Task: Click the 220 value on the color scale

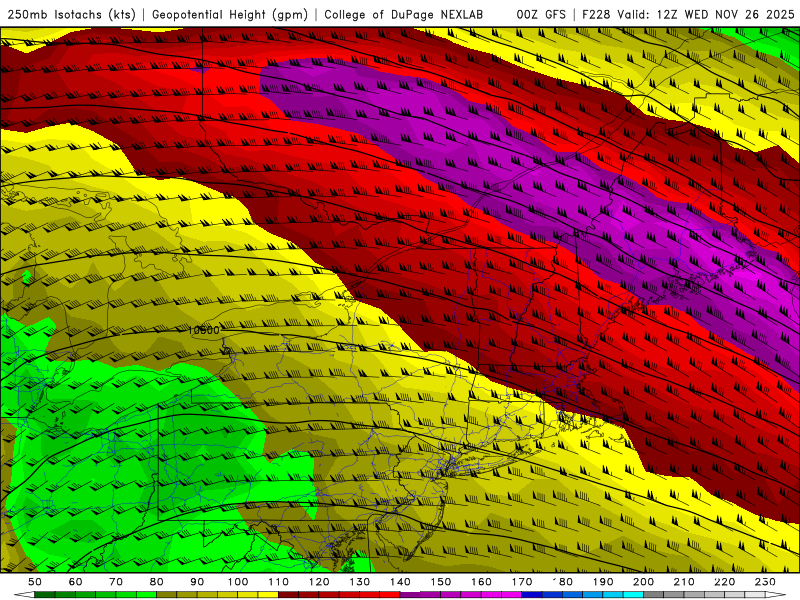Action: click(x=724, y=582)
